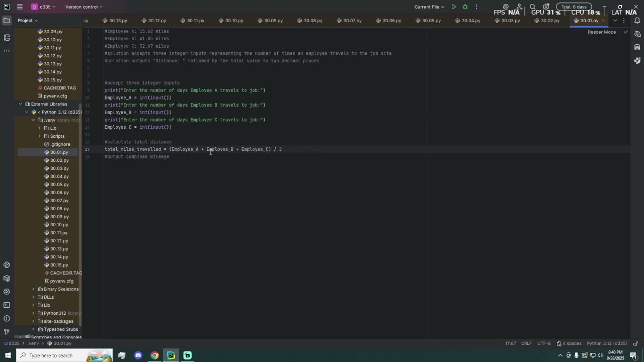
Task: Open the Problems tool window
Action: [7, 318]
